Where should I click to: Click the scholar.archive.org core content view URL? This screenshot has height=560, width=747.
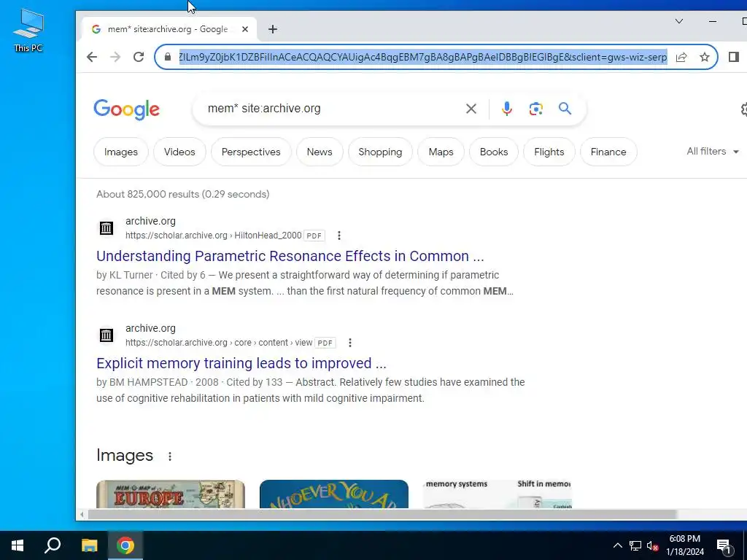tap(219, 343)
